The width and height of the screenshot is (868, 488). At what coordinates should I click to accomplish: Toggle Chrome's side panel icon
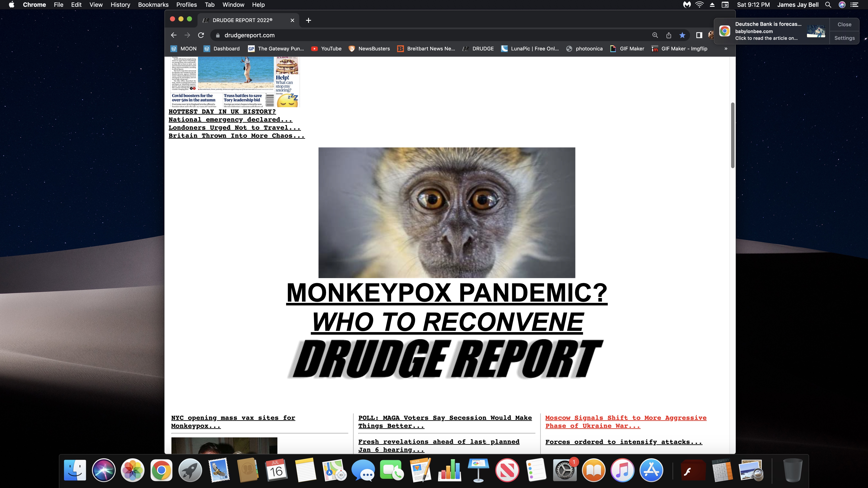pyautogui.click(x=699, y=35)
